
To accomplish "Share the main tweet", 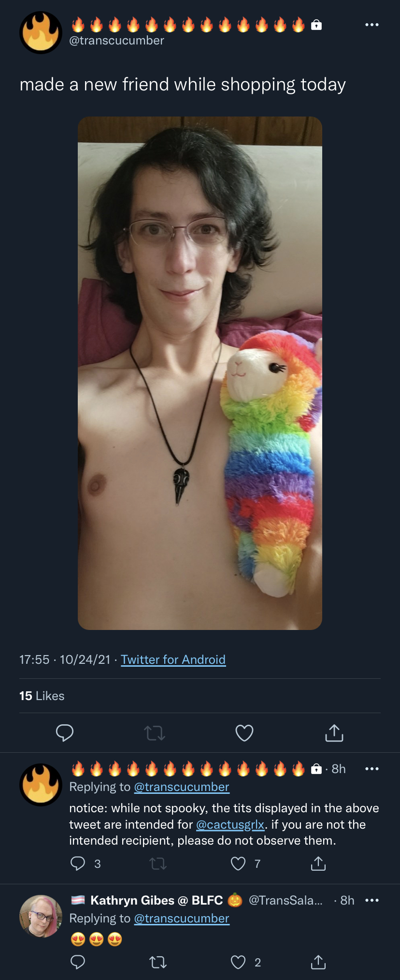I will point(334,733).
